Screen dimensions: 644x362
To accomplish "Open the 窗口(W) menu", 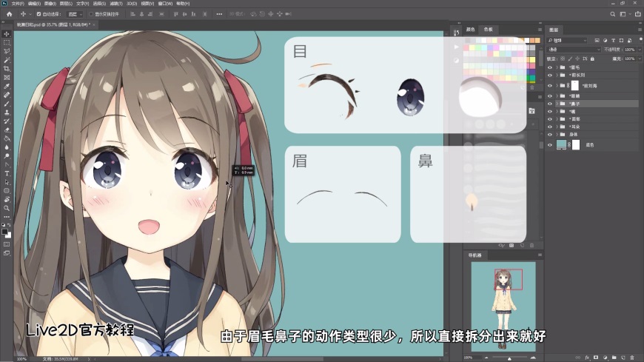I will pos(165,3).
